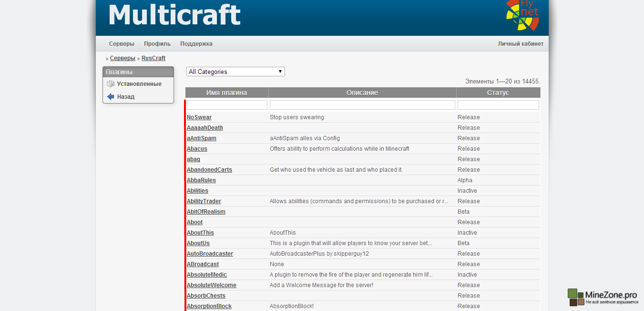Select the AbandonedCarts plugin
Viewport: 644px width, 311px height.
[x=209, y=170]
